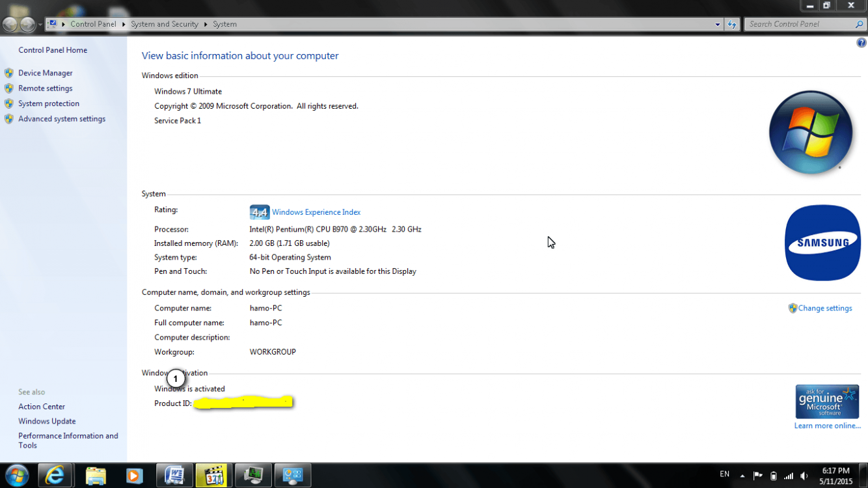Expand the arrow after Control Panel breadcrumb
868x488 pixels.
pyautogui.click(x=124, y=24)
